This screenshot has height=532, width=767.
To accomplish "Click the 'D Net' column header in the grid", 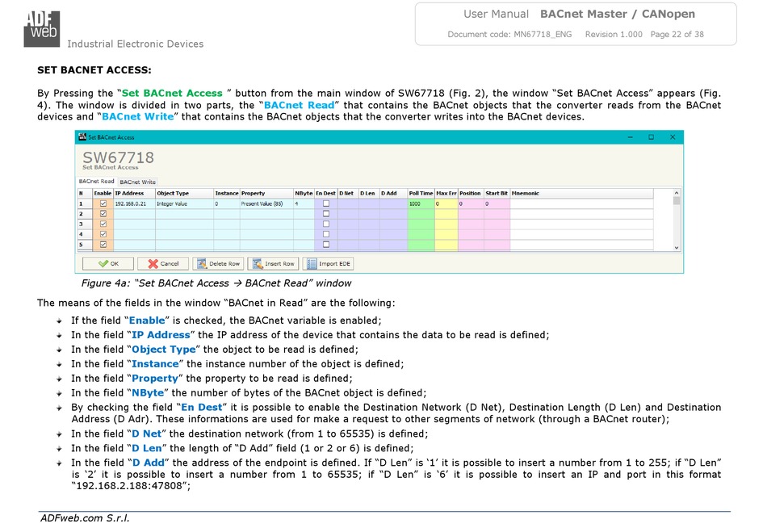I will (x=348, y=193).
